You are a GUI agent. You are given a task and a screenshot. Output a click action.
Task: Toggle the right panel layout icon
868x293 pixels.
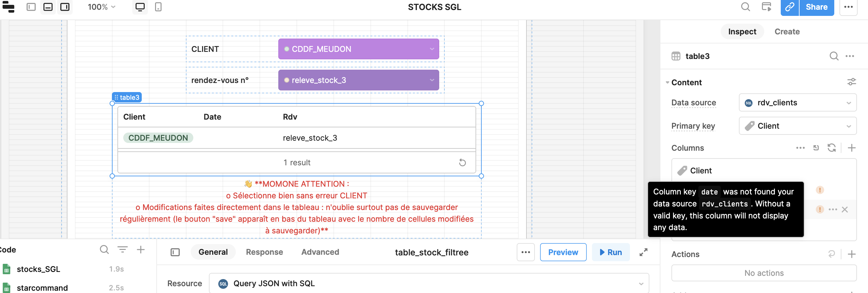point(65,7)
